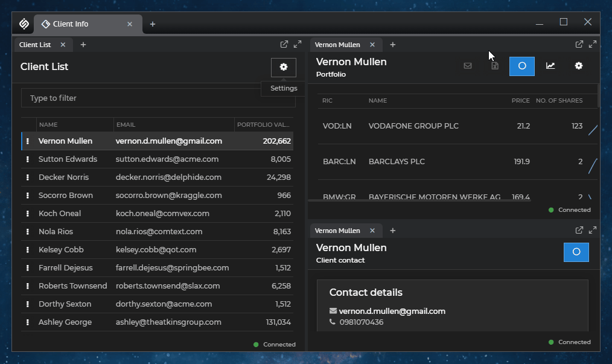Toggle the blue circle button in Client contact
Viewport: 612px width, 364px height.
576,252
